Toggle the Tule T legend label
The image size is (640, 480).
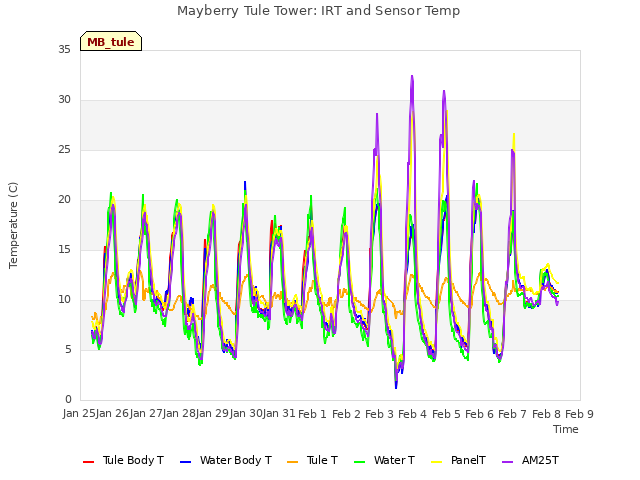coord(322,460)
